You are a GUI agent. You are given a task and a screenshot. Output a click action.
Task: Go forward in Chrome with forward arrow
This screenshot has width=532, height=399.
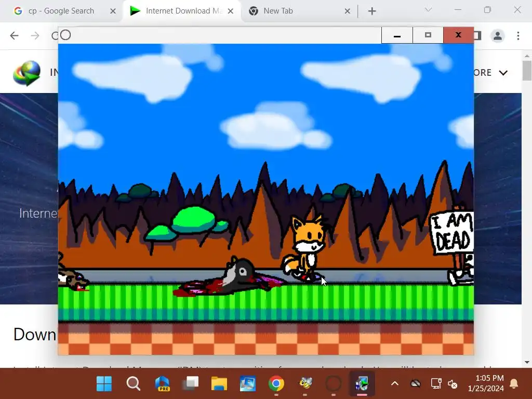point(35,36)
